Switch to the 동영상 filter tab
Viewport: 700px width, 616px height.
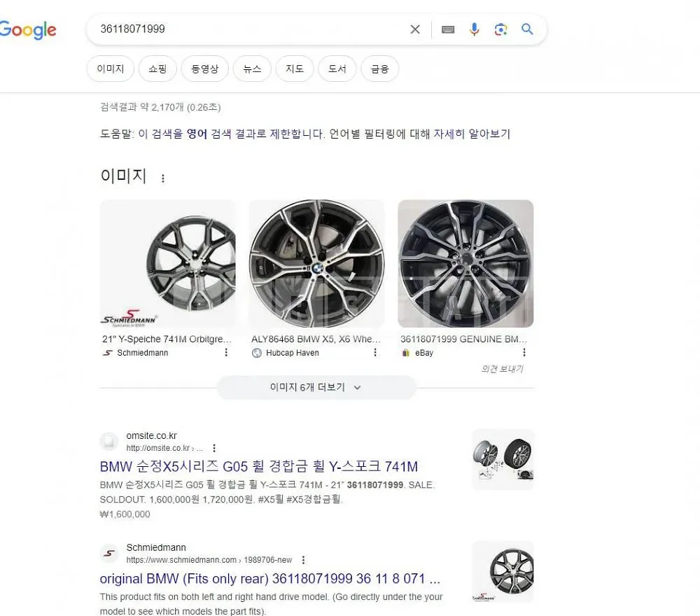pos(205,69)
